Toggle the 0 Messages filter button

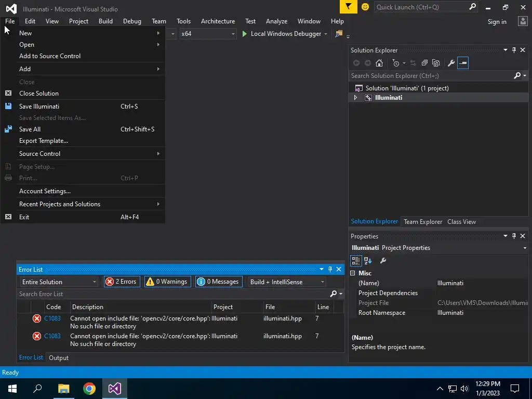(x=219, y=282)
